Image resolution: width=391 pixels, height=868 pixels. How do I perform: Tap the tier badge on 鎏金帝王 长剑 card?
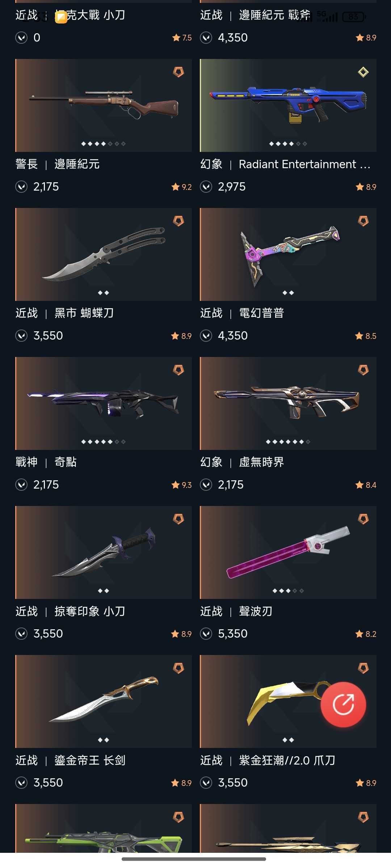[x=178, y=668]
